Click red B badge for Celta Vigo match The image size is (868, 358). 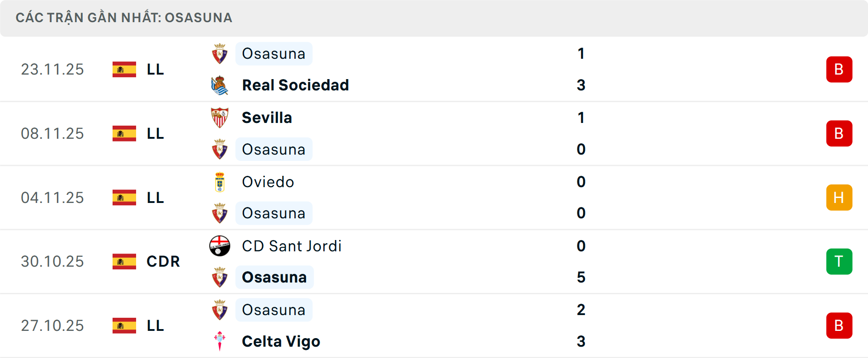[x=839, y=325]
